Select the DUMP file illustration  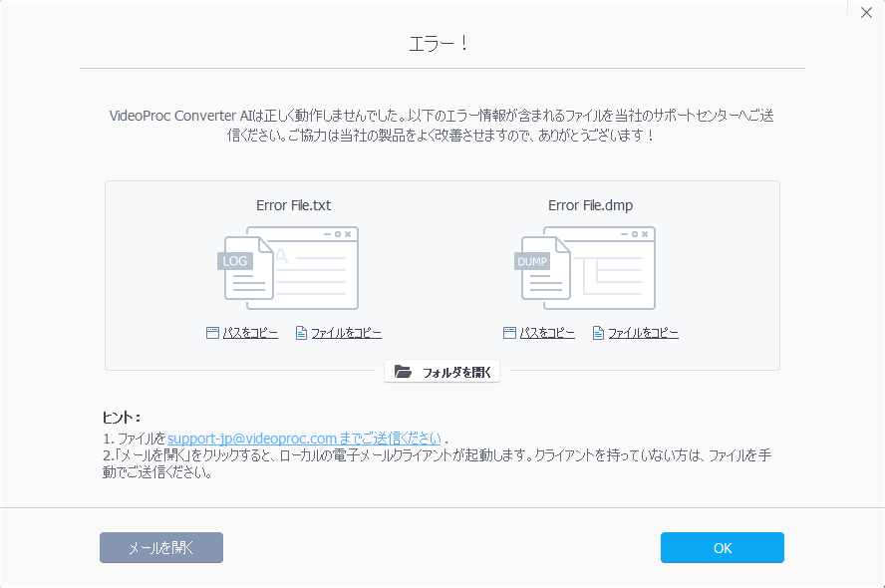[588, 267]
